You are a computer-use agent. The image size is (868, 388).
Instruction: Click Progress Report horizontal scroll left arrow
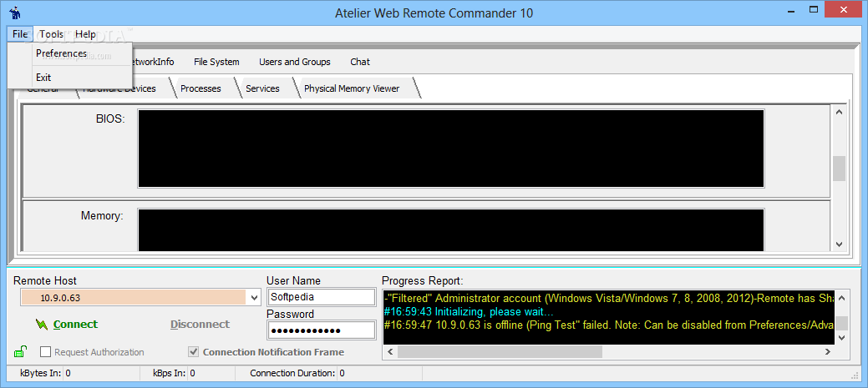click(389, 351)
